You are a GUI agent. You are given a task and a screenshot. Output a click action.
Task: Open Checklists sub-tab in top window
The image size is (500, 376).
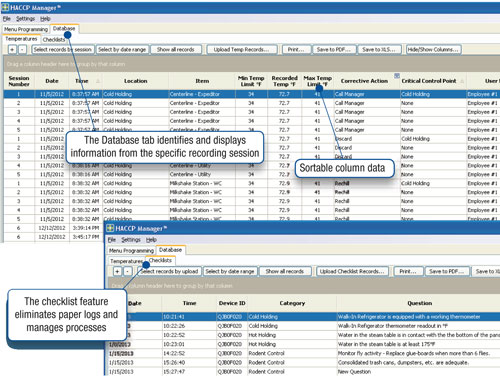tap(54, 40)
